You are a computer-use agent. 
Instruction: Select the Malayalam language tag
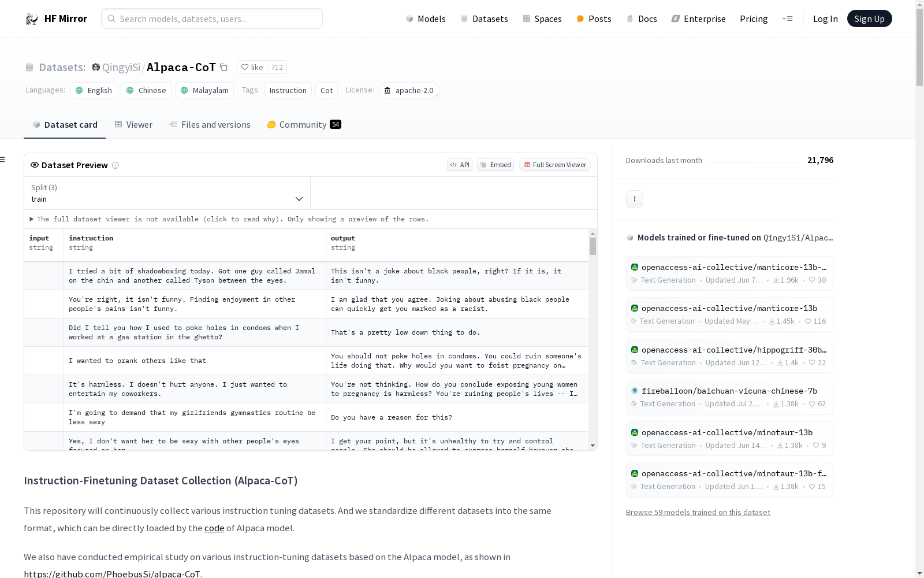point(204,90)
